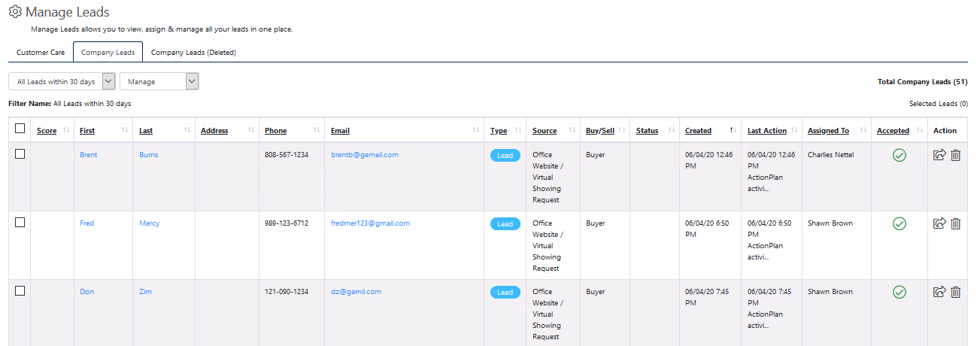Click sort arrows in Phone column
Image resolution: width=980 pixels, height=346 pixels.
317,131
